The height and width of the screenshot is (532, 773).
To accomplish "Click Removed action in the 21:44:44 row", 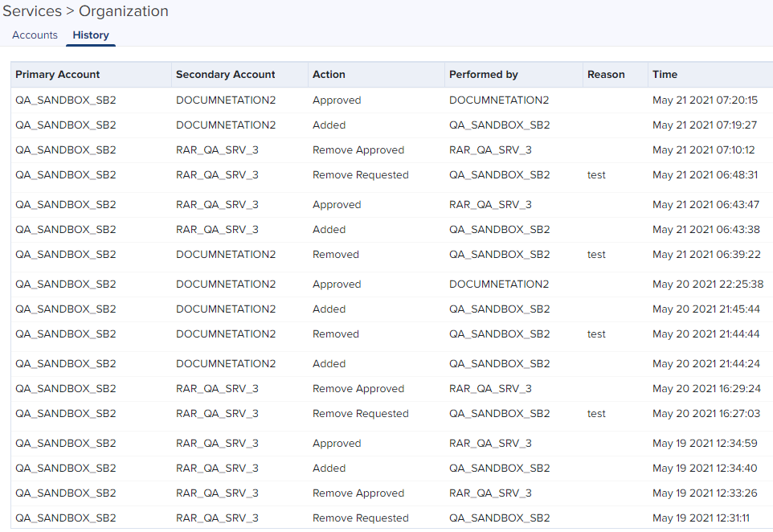I will point(336,334).
